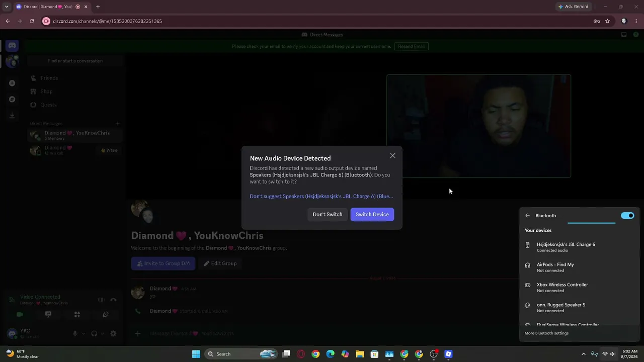This screenshot has width=644, height=362.
Task: Open File Explorer from the taskbar
Action: tap(360, 354)
